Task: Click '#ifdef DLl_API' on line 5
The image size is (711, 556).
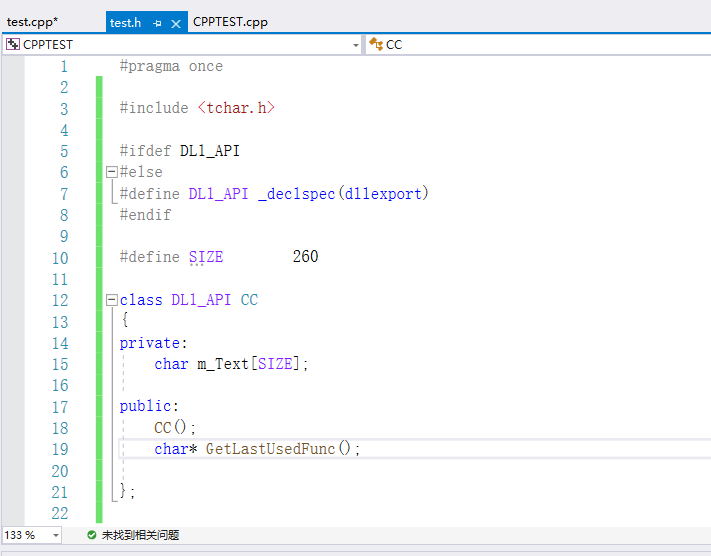Action: coord(180,151)
